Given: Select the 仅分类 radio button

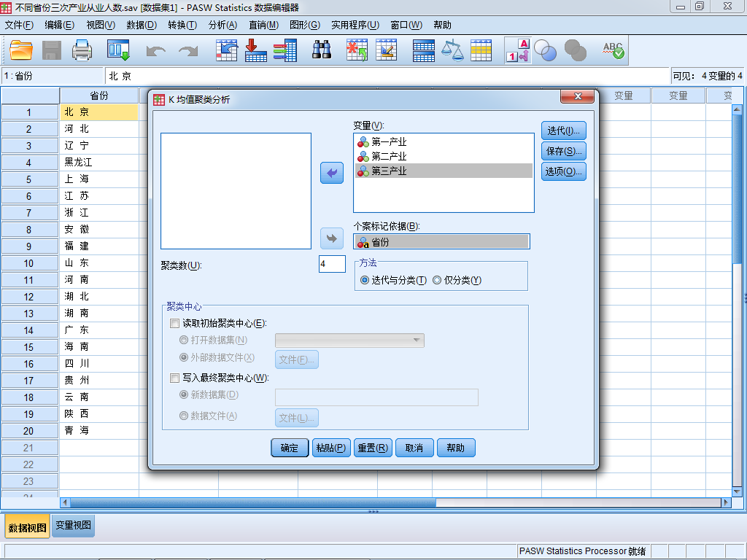Looking at the screenshot, I should click(437, 280).
